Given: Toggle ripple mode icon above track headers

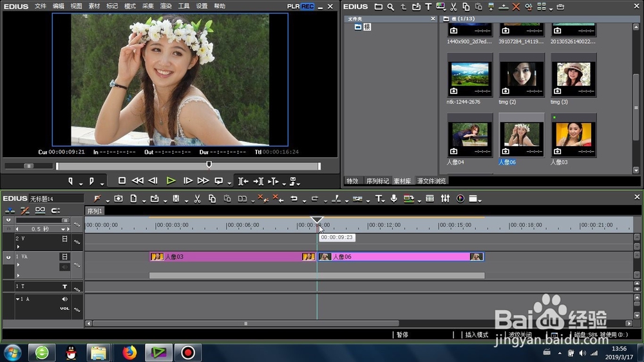Looking at the screenshot, I should 24,211.
